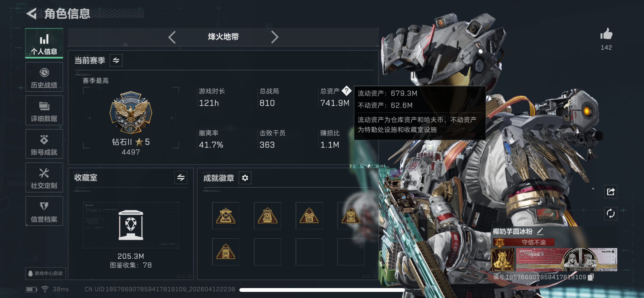
Task: Open the 详细数据 tab
Action: [44, 111]
